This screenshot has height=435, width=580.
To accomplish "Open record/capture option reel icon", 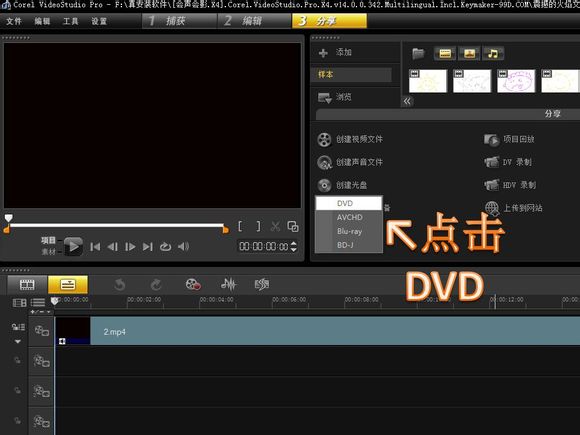I will click(x=193, y=284).
